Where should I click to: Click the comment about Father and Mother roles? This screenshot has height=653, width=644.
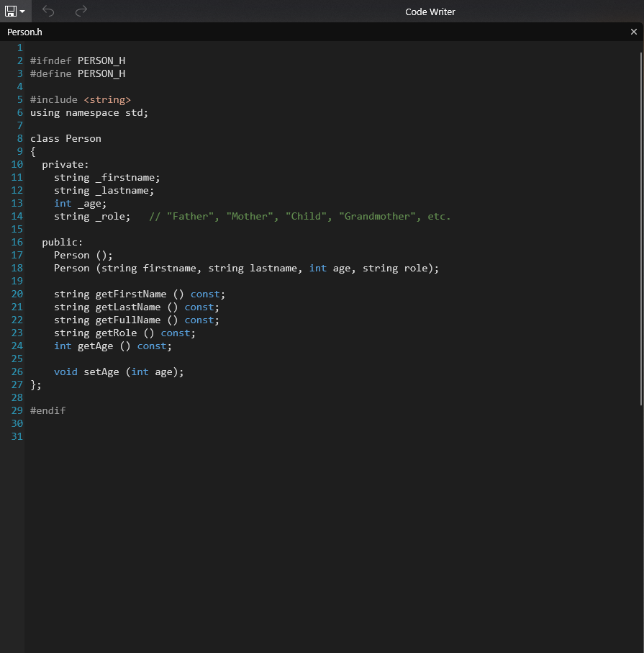click(299, 216)
